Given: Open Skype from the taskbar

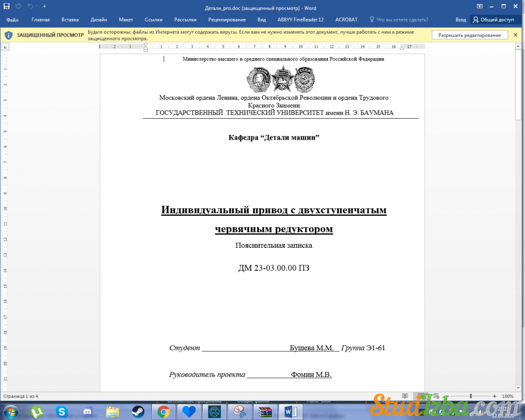Looking at the screenshot, I should click(x=62, y=412).
